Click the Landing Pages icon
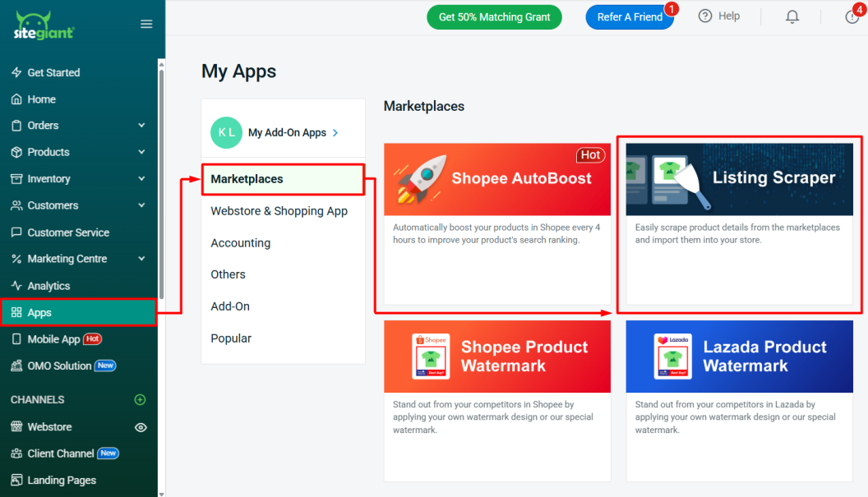The height and width of the screenshot is (497, 868). (16, 480)
